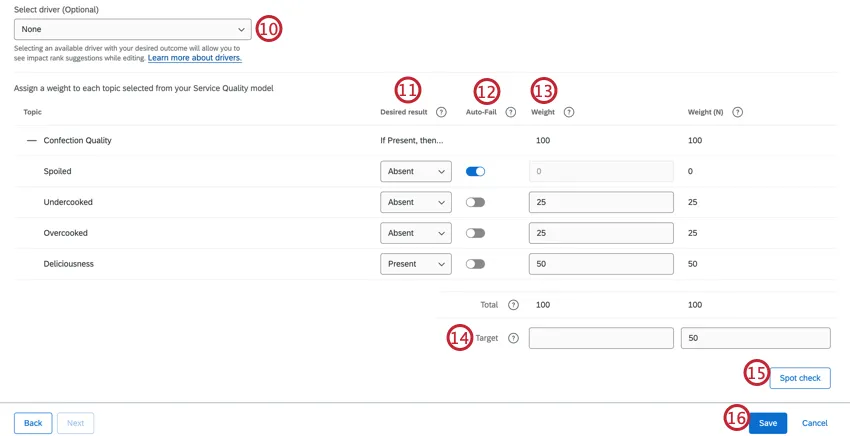Viewport: 850px width, 436px height.
Task: Click help icon next to Desired result
Action: coord(441,112)
